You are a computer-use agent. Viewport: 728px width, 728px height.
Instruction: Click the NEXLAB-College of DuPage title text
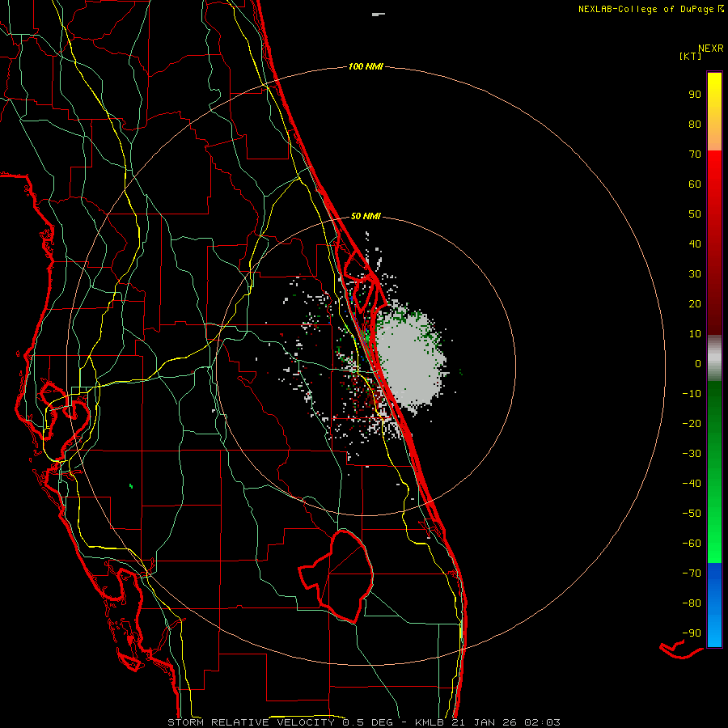point(645,9)
